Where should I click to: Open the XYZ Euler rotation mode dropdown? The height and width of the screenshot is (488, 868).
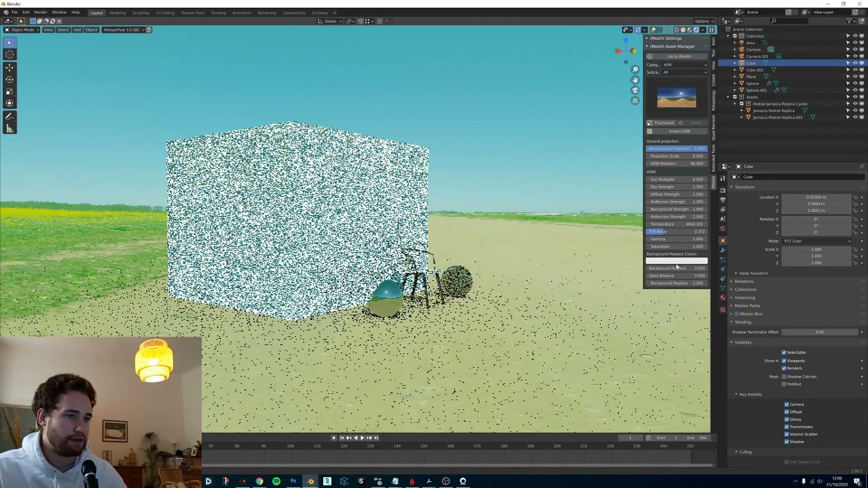[x=817, y=241]
